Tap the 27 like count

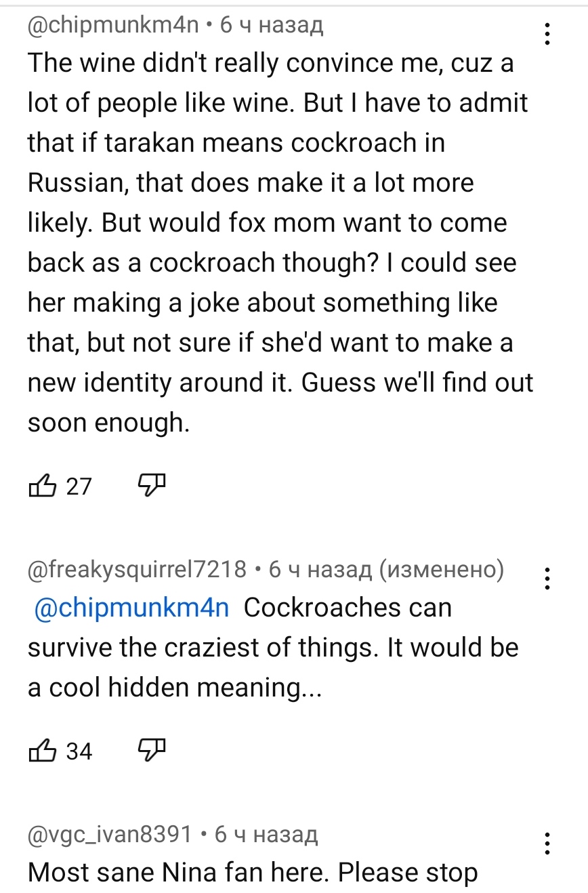click(79, 486)
